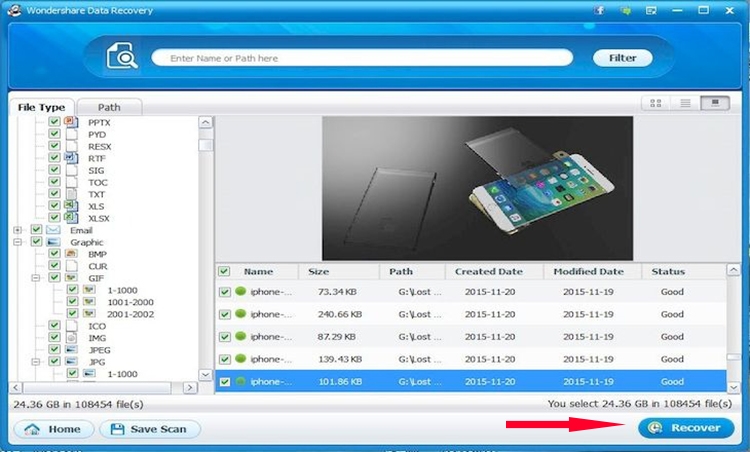
Task: Sort by the Name column header
Action: pos(258,271)
